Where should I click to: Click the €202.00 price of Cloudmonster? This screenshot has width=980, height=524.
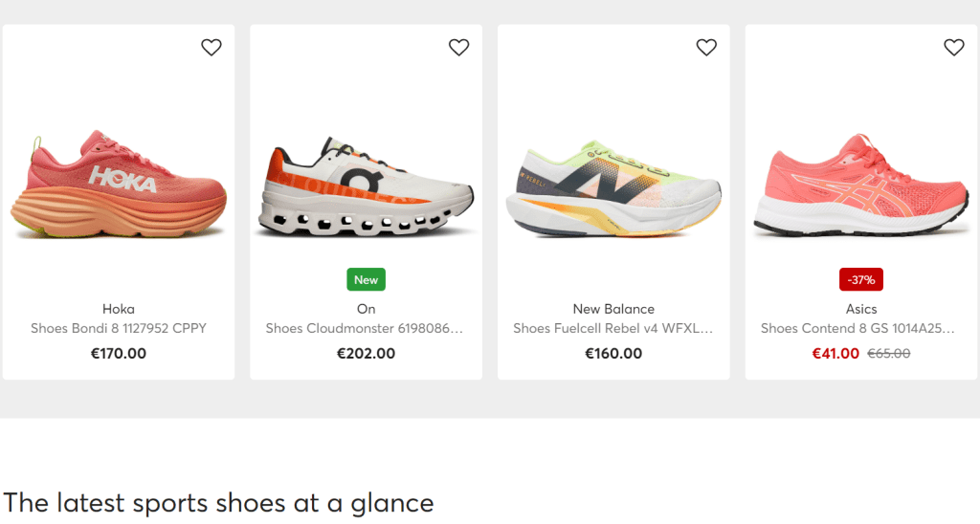[x=366, y=353]
